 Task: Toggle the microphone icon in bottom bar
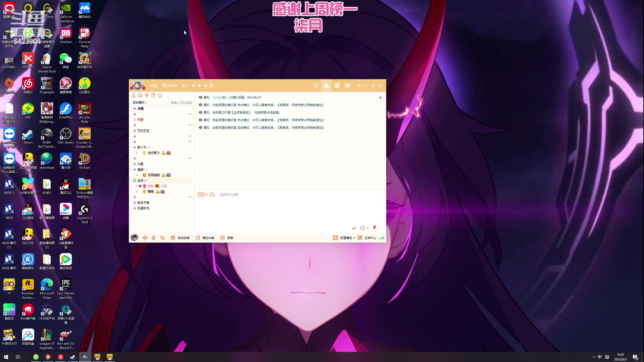click(154, 238)
